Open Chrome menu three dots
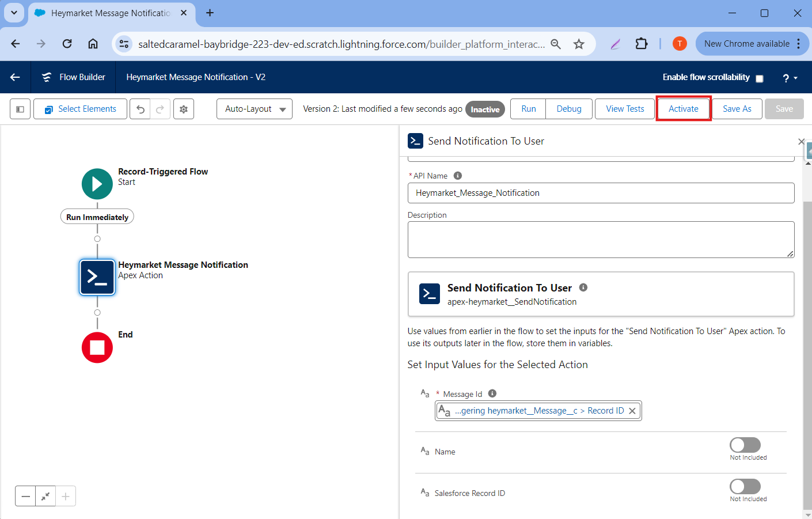Viewport: 812px width, 519px height. (x=799, y=44)
